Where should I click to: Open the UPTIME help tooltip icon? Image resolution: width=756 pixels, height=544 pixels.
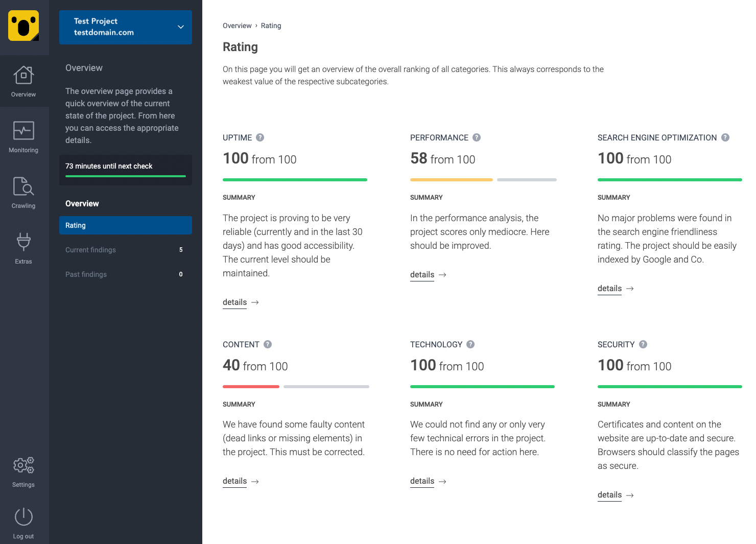(260, 137)
